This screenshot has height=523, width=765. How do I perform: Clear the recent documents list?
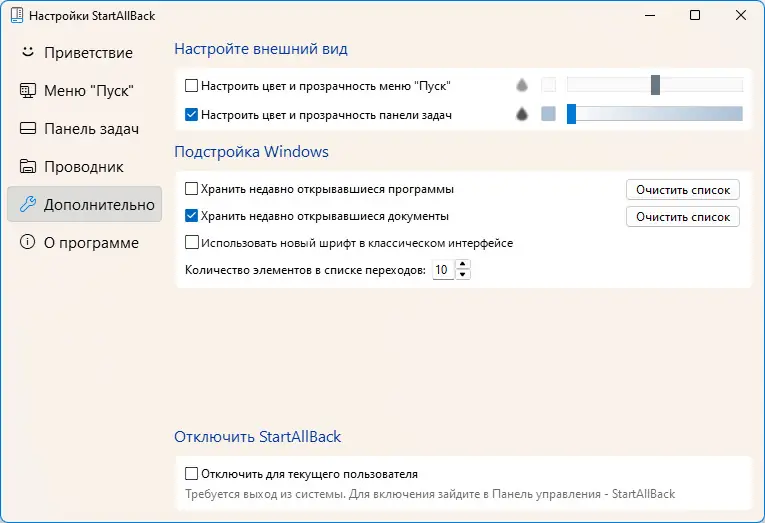click(x=683, y=216)
